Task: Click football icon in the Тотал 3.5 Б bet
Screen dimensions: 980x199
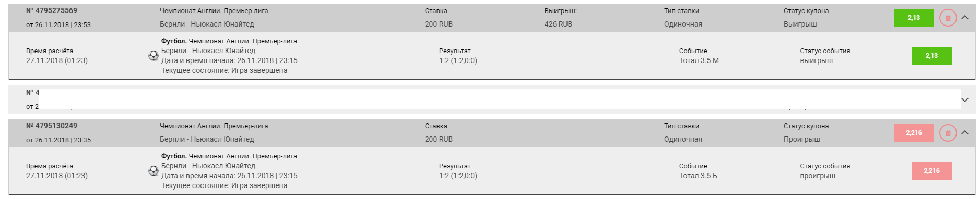Action: (x=154, y=171)
